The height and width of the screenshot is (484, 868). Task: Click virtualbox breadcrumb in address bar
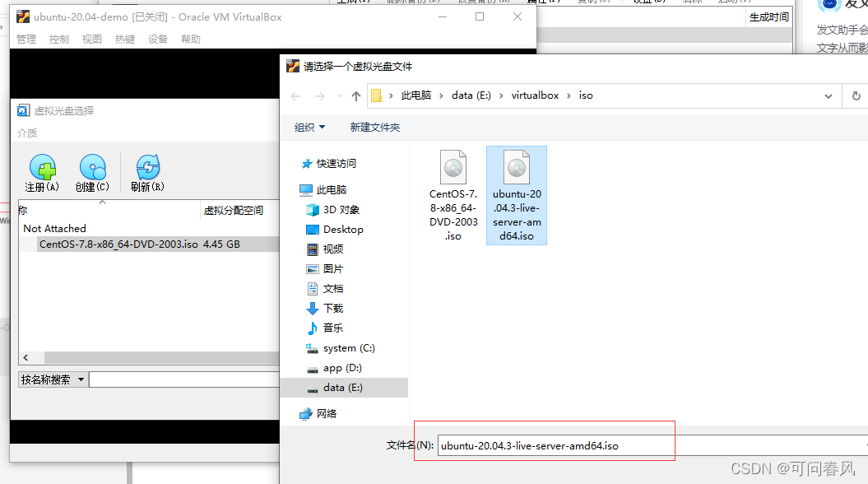(535, 95)
